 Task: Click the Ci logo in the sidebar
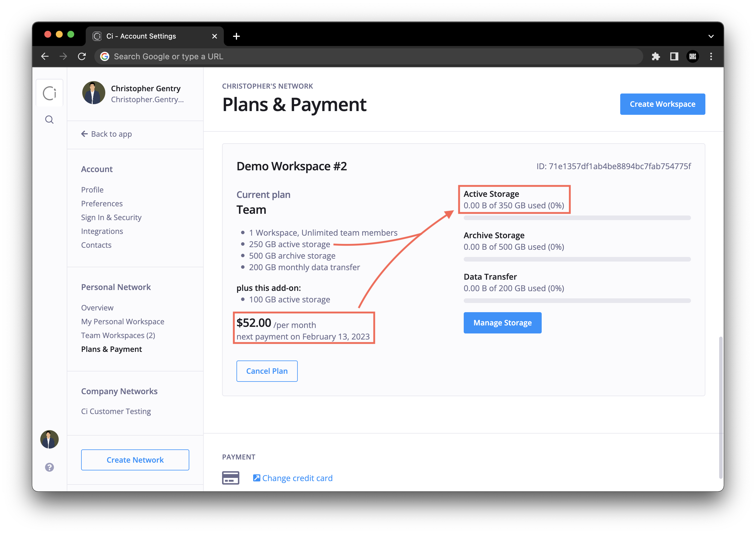(x=49, y=93)
